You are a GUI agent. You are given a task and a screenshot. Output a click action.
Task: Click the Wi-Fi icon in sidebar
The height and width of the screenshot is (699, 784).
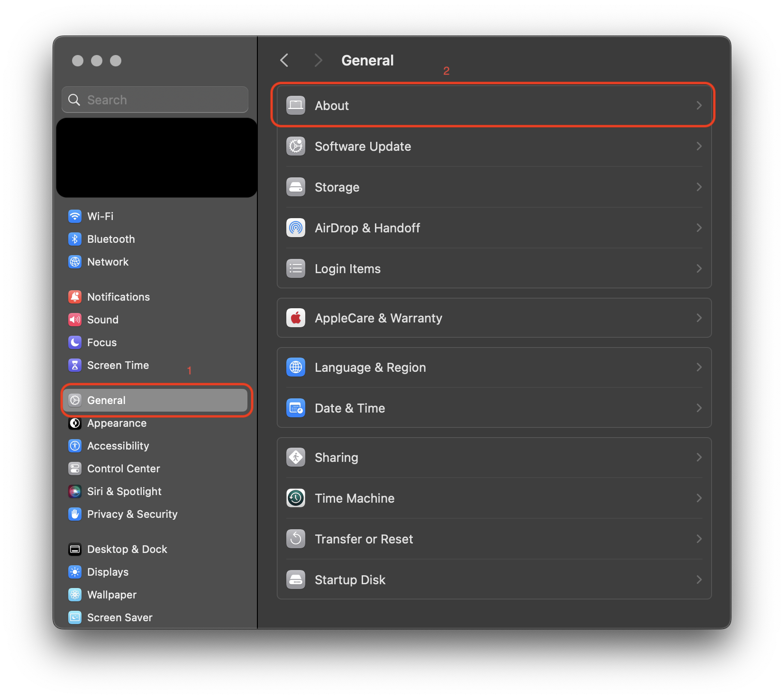(75, 216)
